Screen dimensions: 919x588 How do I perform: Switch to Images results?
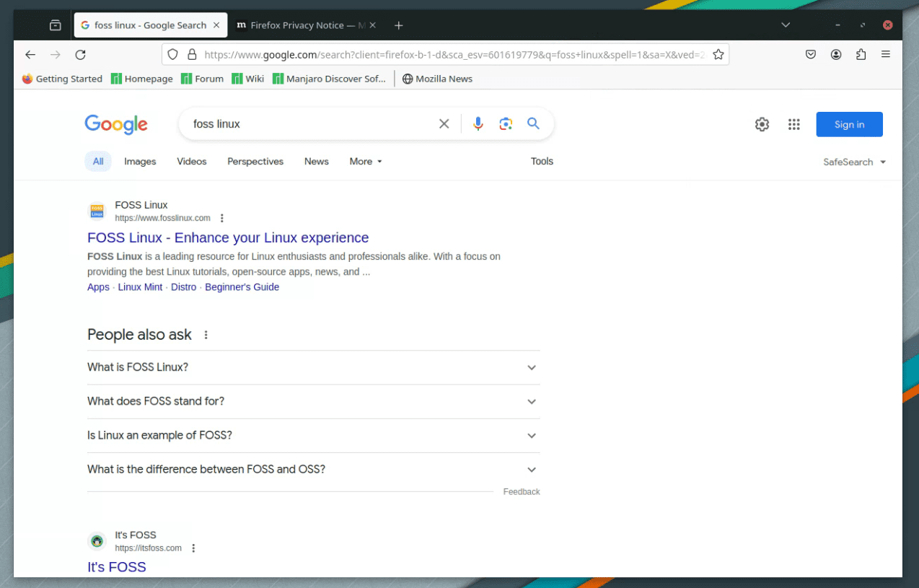(x=140, y=162)
